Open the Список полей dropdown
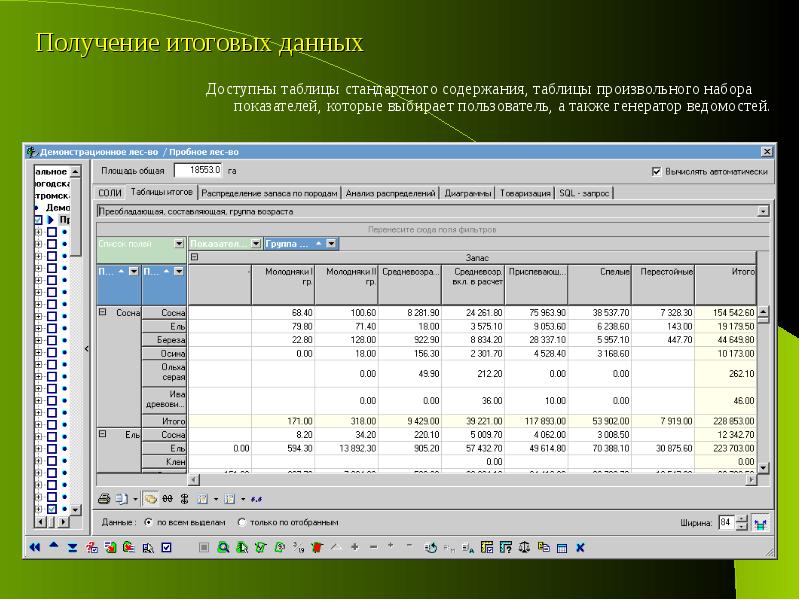The width and height of the screenshot is (800, 600). point(179,243)
